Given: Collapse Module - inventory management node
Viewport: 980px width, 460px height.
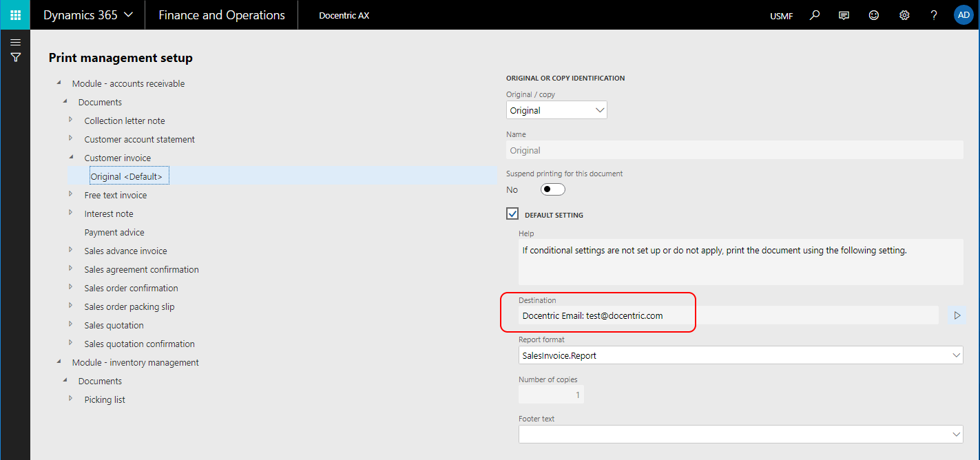Looking at the screenshot, I should [59, 362].
